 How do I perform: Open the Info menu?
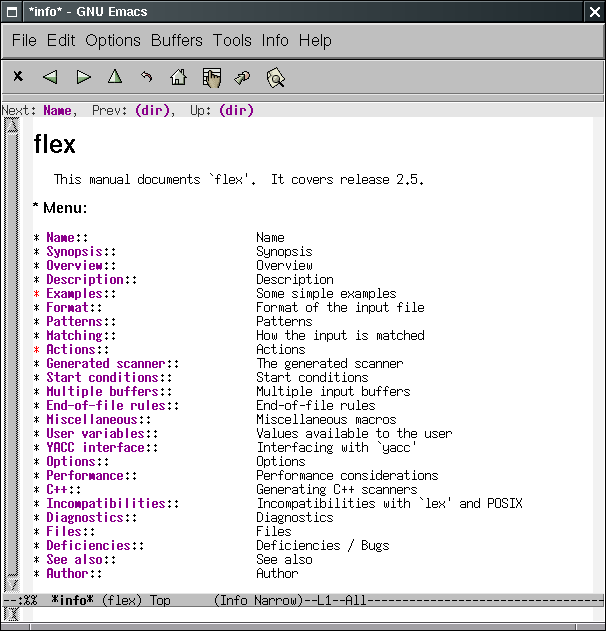coord(274,41)
